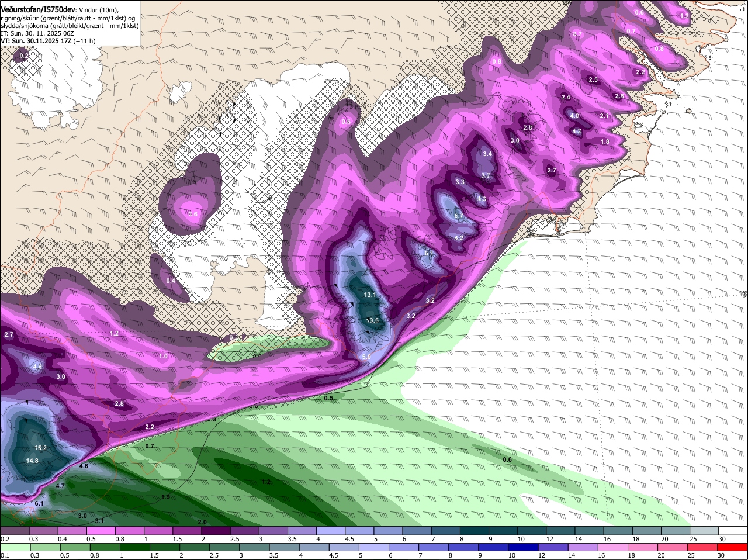
Task: Click the snow legend swatch between 20 and 25
Action: coord(676,531)
